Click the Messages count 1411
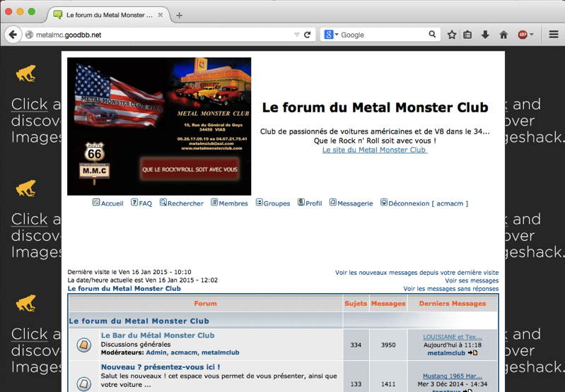The width and height of the screenshot is (565, 392). click(x=388, y=384)
